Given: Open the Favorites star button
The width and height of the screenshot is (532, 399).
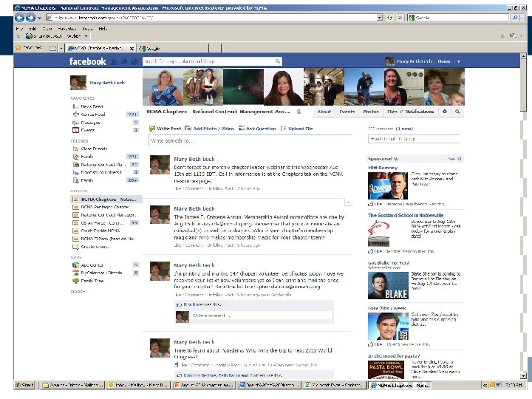Looking at the screenshot, I should click(29, 48).
